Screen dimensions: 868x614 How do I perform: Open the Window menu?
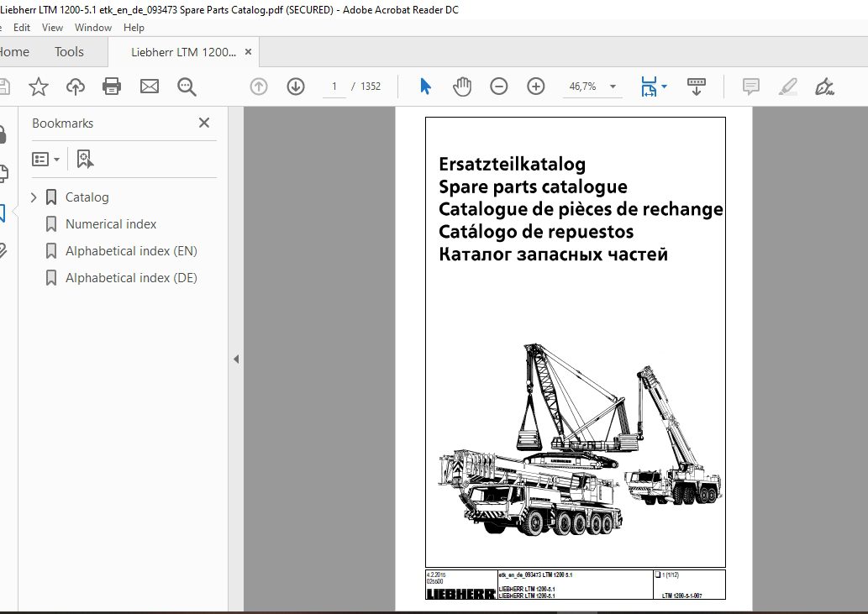93,28
